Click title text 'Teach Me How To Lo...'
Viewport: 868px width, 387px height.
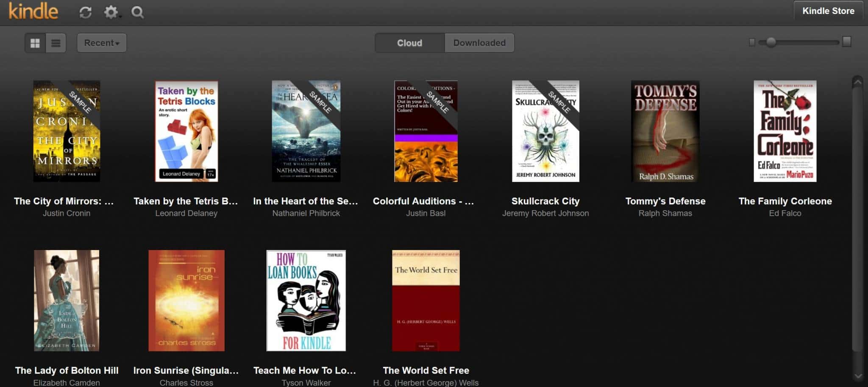click(x=305, y=370)
